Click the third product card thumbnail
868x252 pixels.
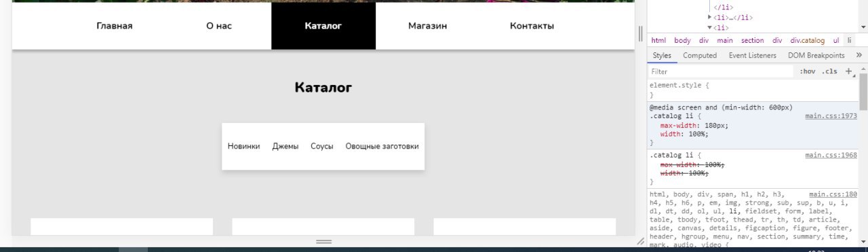pyautogui.click(x=524, y=226)
